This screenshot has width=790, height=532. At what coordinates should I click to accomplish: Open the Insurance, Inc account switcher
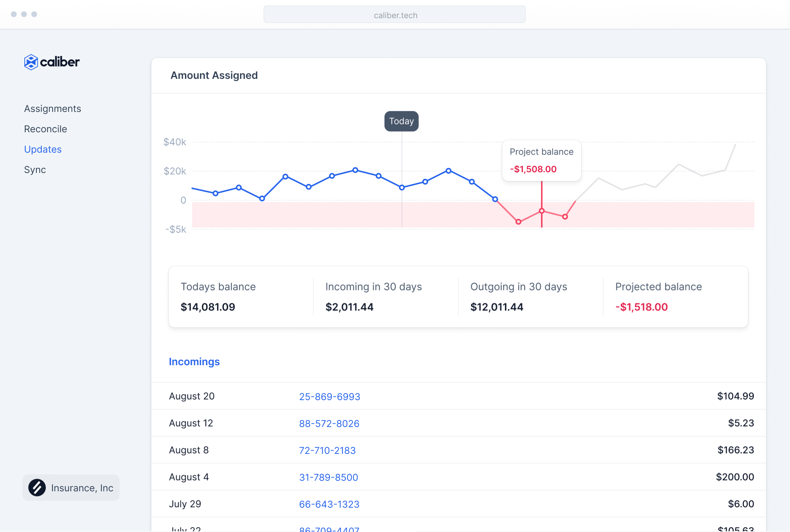71,488
